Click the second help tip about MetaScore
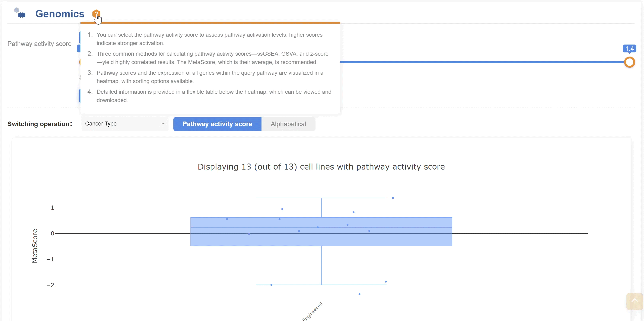Viewport: 644px width, 321px height. pos(213,58)
